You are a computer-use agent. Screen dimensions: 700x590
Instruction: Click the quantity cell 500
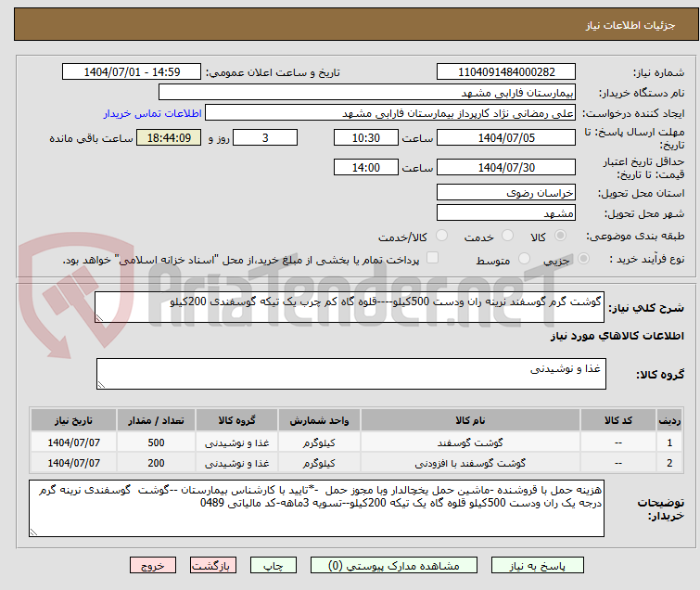156,442
